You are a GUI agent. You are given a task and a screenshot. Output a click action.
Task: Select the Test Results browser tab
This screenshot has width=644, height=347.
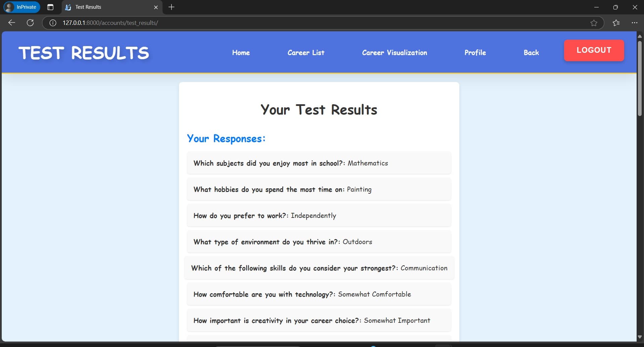(112, 7)
